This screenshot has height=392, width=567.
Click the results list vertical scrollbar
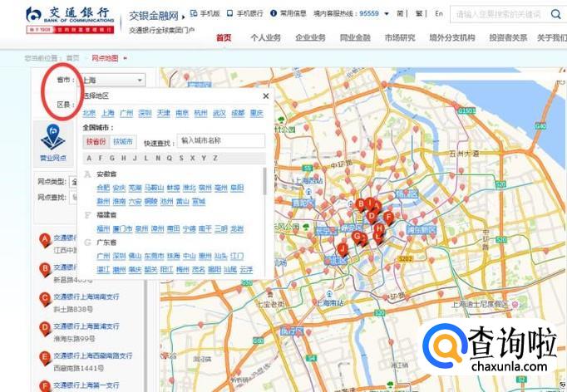pyautogui.click(x=145, y=336)
